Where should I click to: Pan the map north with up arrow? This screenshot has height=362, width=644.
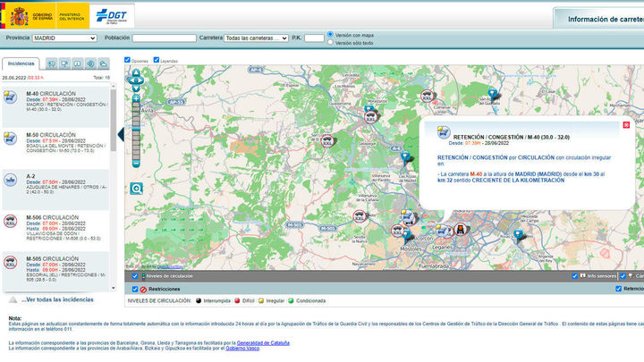tap(136, 74)
